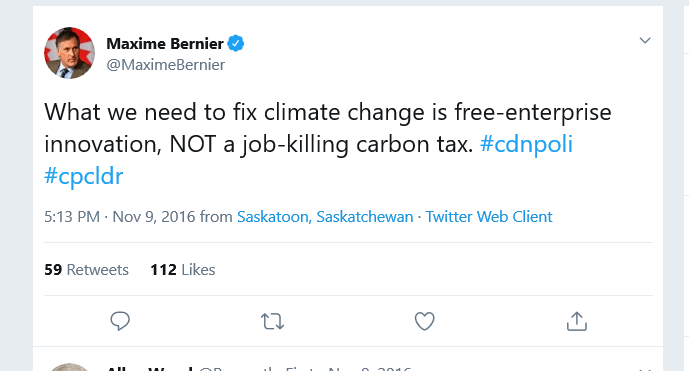Open the #cpcldr hashtag
The height and width of the screenshot is (371, 689).
coord(83,176)
